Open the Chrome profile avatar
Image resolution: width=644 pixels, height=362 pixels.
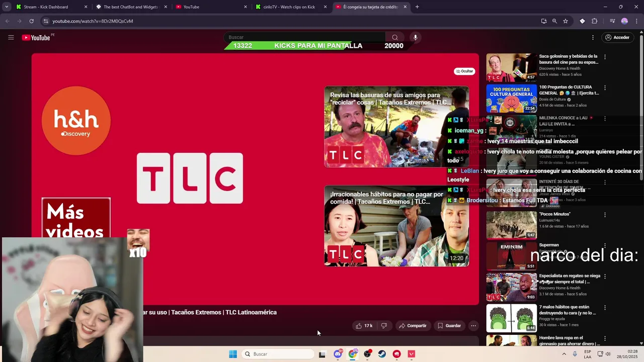624,21
